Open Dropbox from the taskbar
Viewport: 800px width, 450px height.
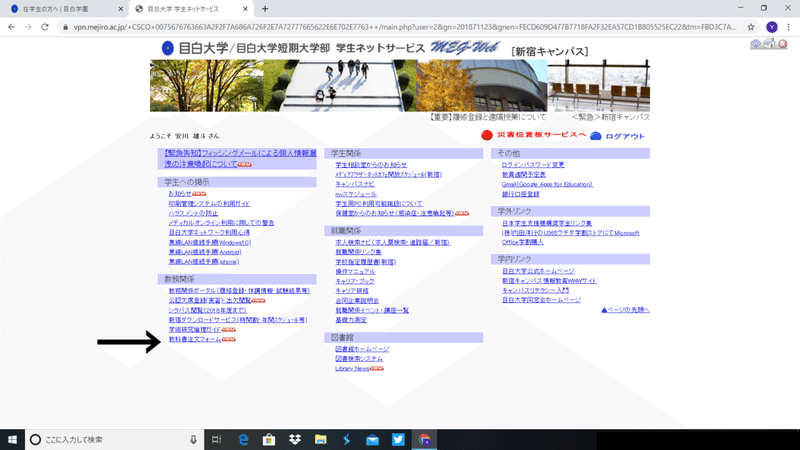coord(295,439)
